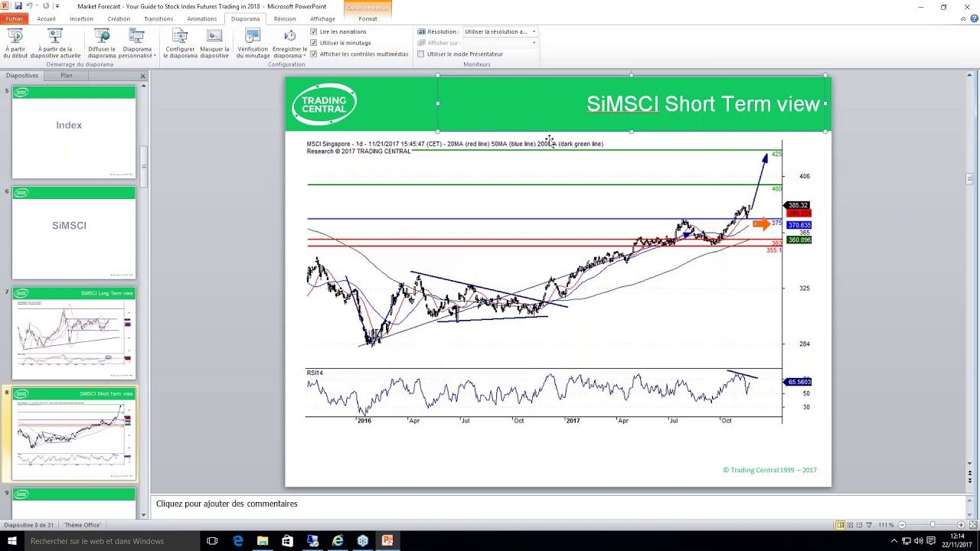Switch to Diapositives pane tab
This screenshot has width=980, height=551.
coord(22,76)
